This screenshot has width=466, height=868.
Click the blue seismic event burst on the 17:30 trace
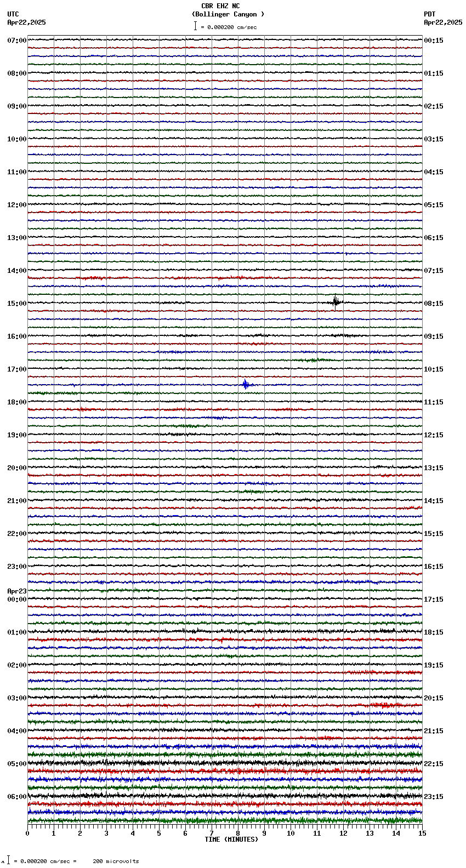pyautogui.click(x=246, y=385)
